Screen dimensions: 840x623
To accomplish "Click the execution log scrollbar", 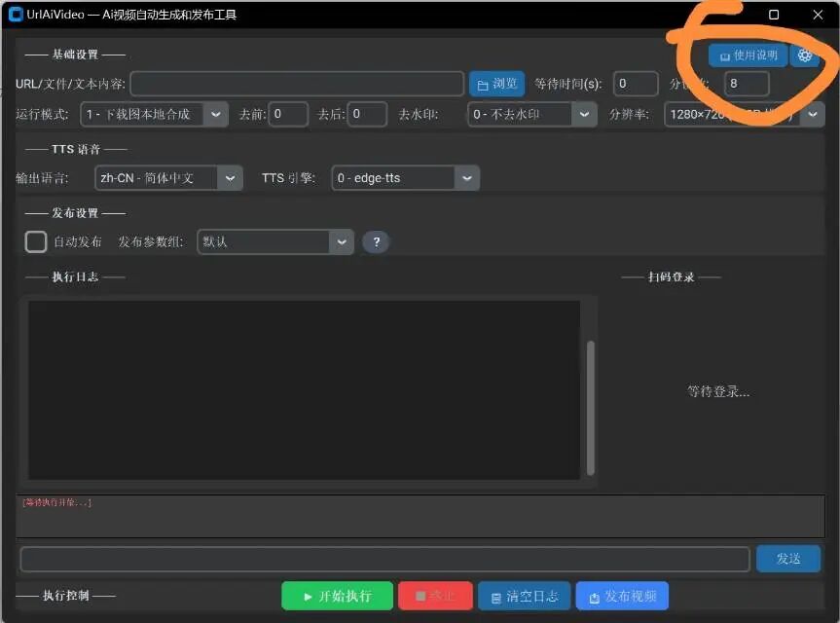I will (x=591, y=408).
